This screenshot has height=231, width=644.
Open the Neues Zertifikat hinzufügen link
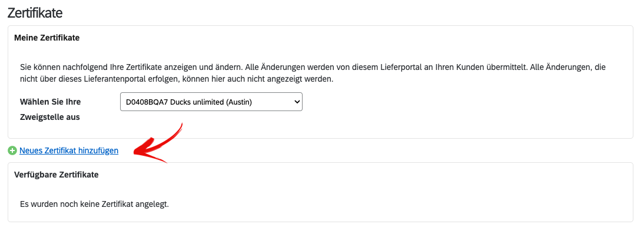tap(69, 150)
